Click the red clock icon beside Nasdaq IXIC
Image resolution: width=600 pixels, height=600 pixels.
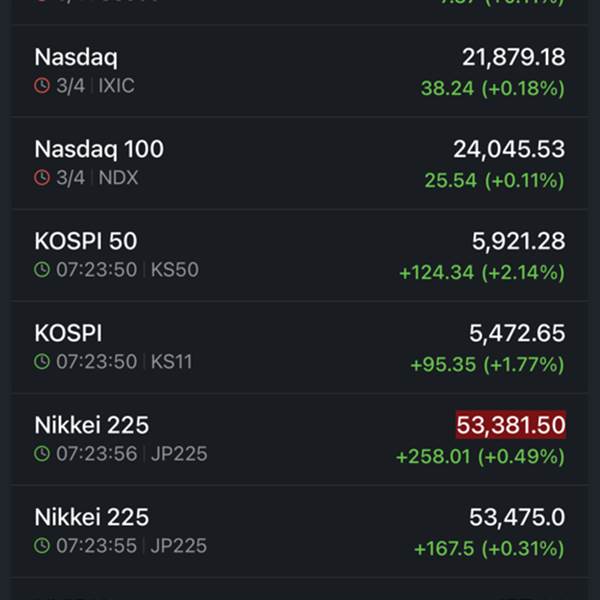point(42,86)
